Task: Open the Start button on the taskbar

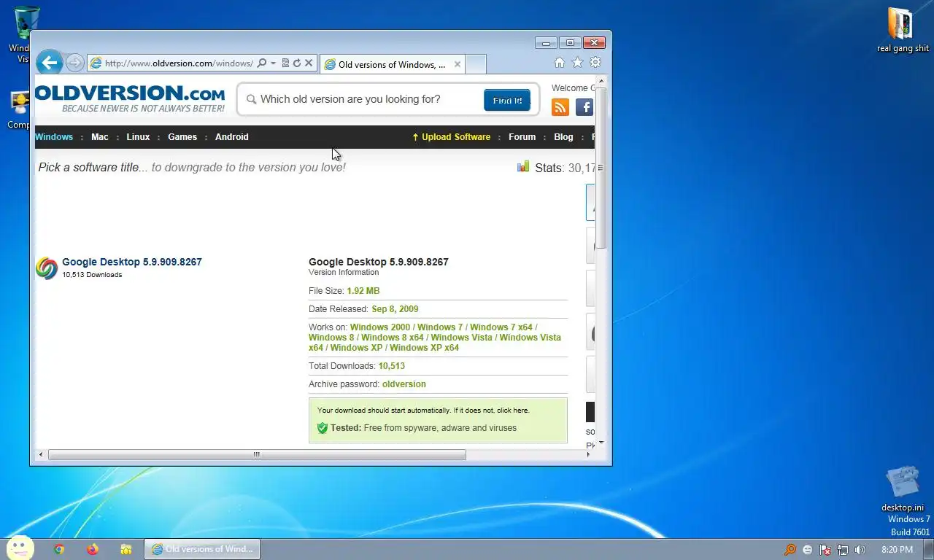Action: point(20,549)
